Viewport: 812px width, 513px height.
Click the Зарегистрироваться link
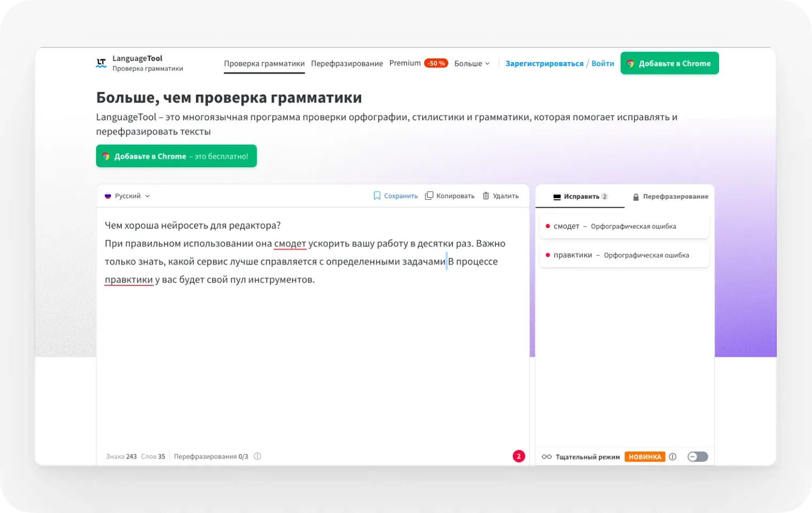[544, 64]
